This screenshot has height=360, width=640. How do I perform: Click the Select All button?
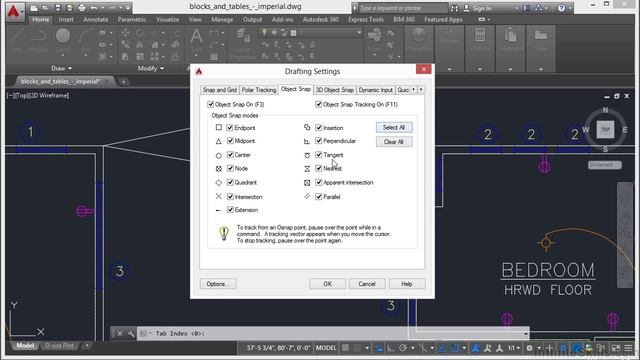pyautogui.click(x=394, y=127)
